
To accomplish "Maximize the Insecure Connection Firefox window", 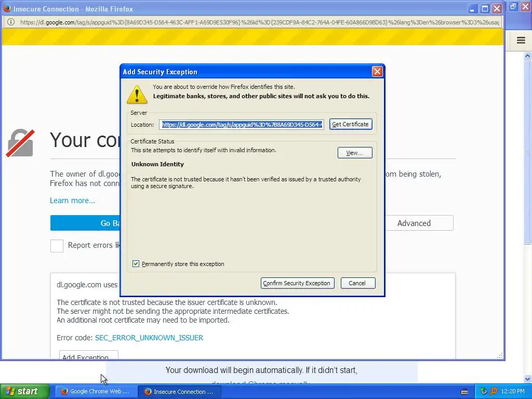I will (485, 9).
